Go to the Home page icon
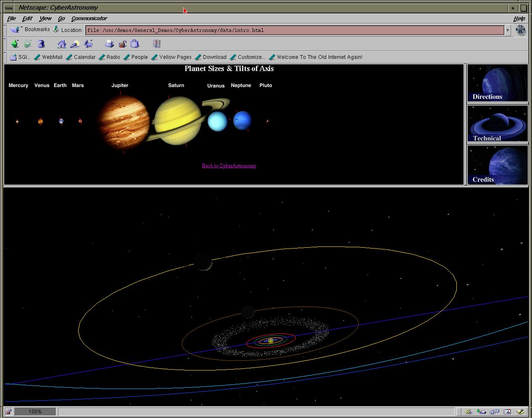 62,44
